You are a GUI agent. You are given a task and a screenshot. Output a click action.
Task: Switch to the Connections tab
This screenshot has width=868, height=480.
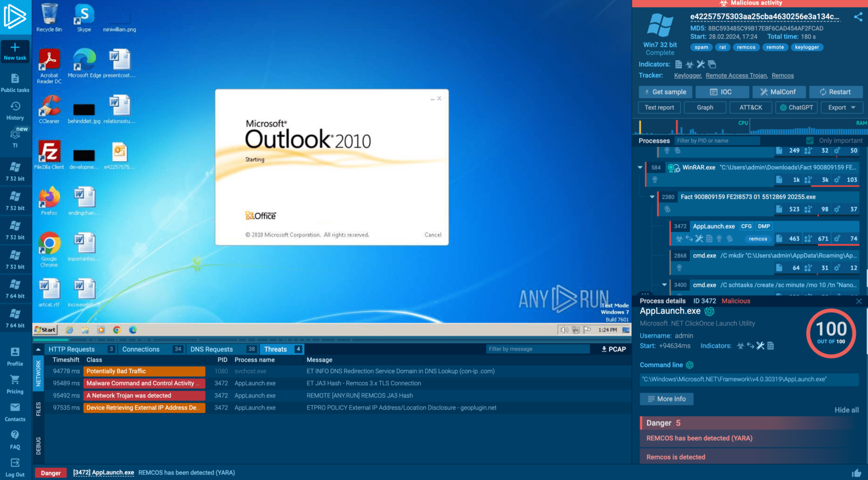pos(141,349)
